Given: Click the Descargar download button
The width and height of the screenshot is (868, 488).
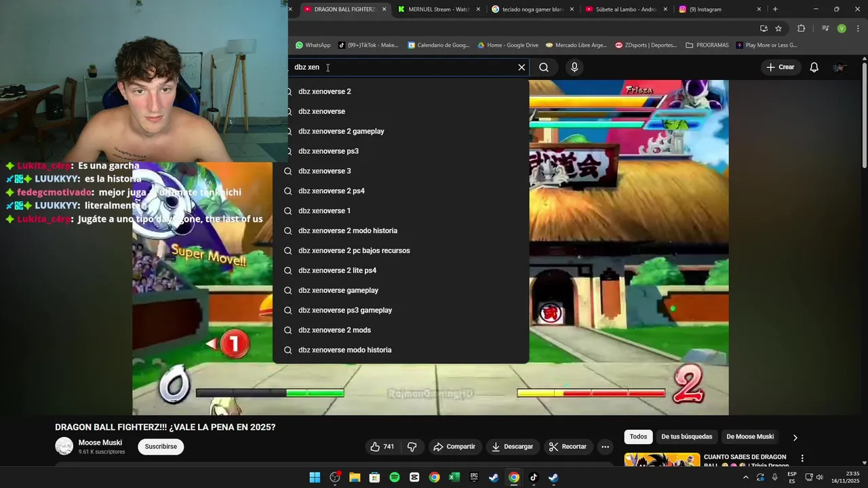Looking at the screenshot, I should 512,447.
